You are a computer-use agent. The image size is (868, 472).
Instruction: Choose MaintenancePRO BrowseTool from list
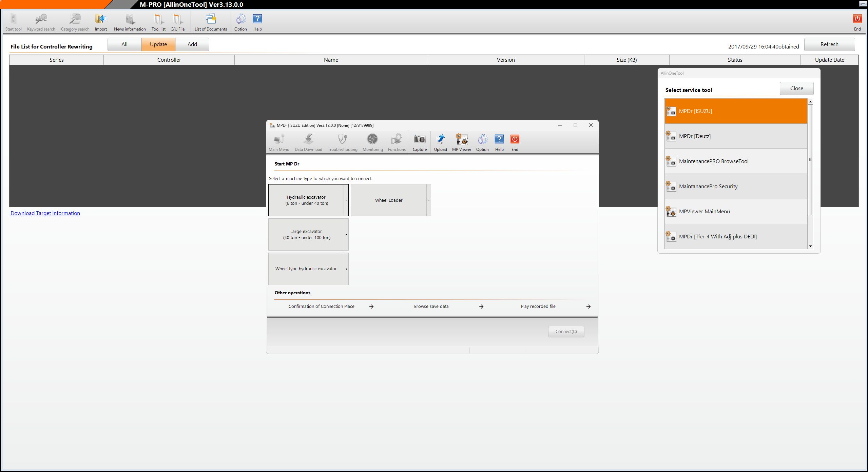tap(736, 161)
